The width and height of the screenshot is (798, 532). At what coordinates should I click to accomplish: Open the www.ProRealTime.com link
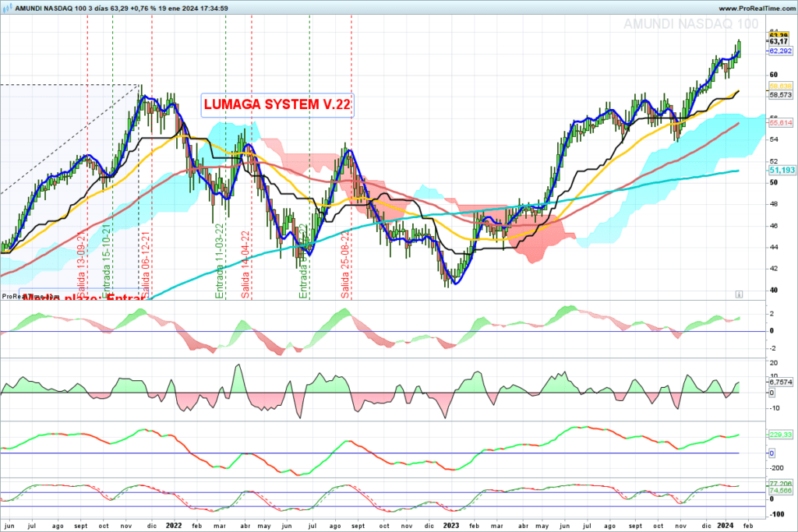[x=757, y=9]
